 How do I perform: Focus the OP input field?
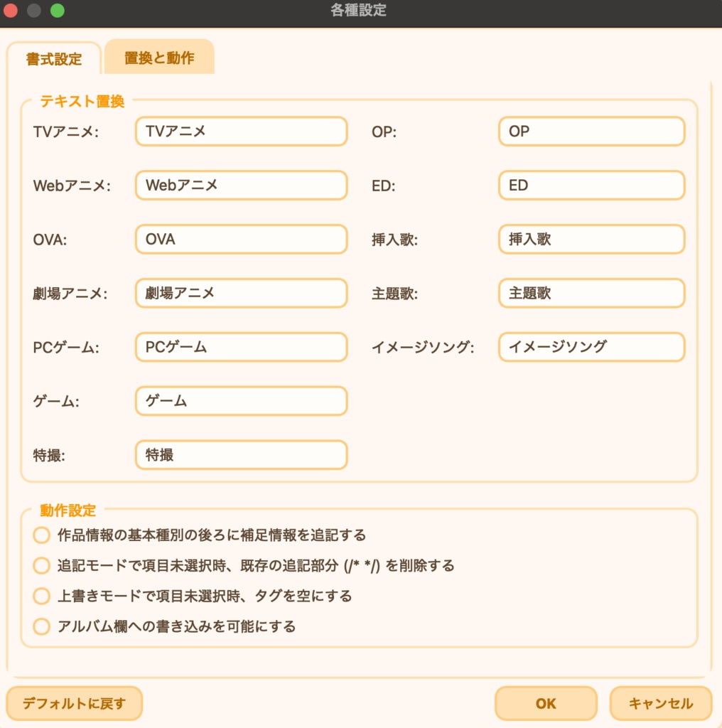(591, 131)
